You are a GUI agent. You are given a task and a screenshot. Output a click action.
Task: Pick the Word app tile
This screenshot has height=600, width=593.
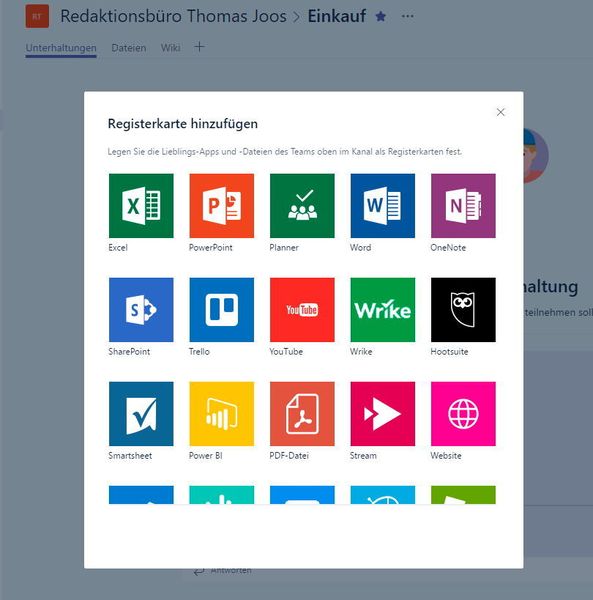(x=383, y=205)
